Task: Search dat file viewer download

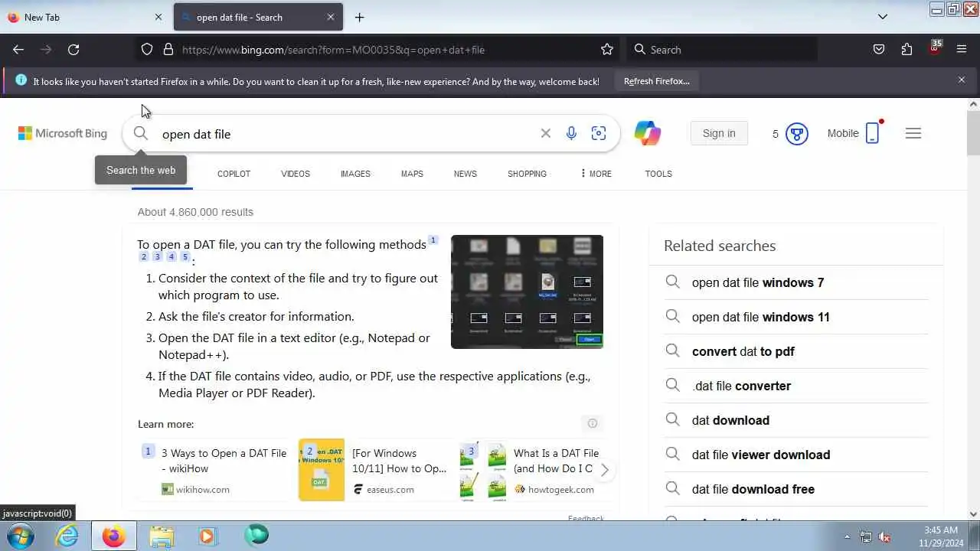Action: (x=760, y=455)
